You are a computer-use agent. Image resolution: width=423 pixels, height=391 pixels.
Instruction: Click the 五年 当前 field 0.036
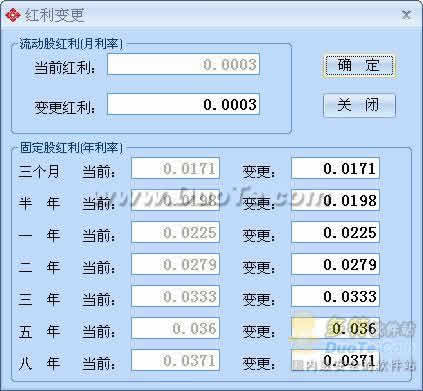tap(175, 328)
